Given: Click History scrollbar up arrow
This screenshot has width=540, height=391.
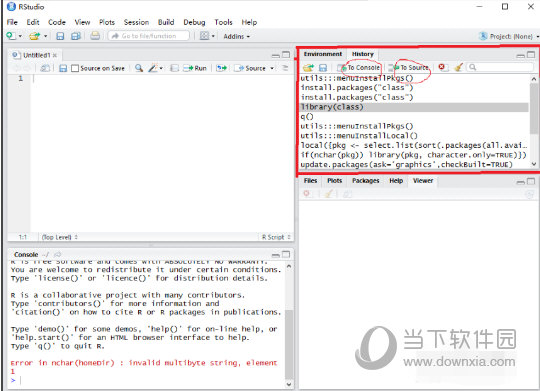Looking at the screenshot, I should coord(533,79).
